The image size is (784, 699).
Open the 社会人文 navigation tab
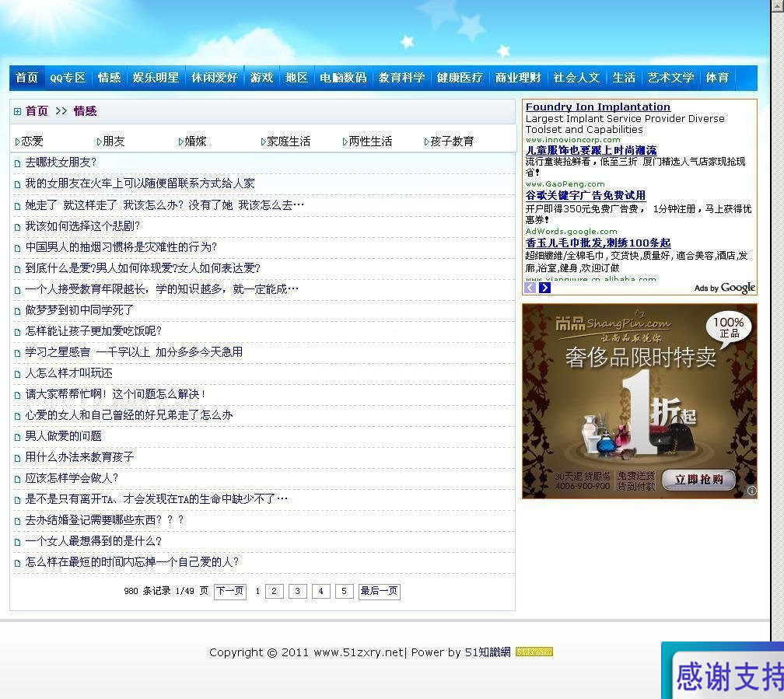pyautogui.click(x=576, y=78)
